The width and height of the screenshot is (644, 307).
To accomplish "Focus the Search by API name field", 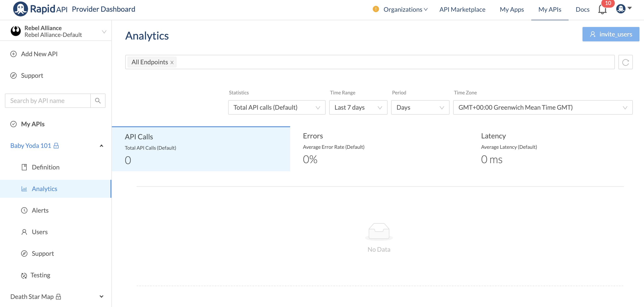I will point(48,101).
